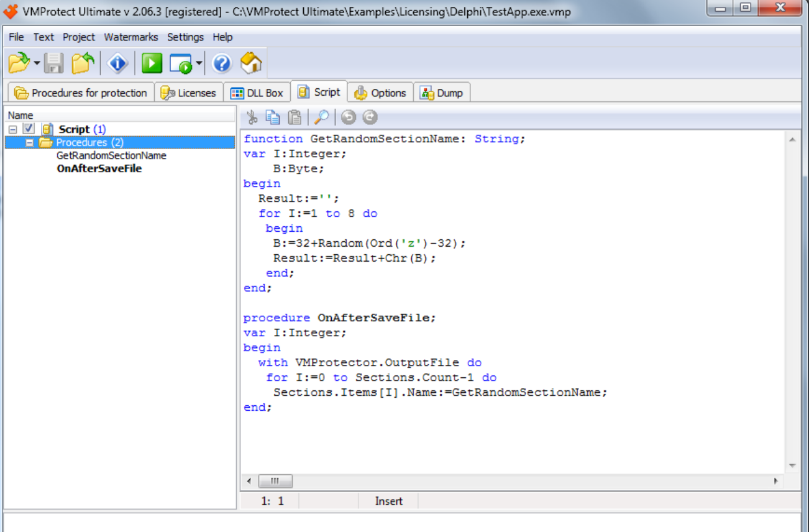Click the Find magnifier icon in editor
Screen dimensions: 809x532
point(321,117)
